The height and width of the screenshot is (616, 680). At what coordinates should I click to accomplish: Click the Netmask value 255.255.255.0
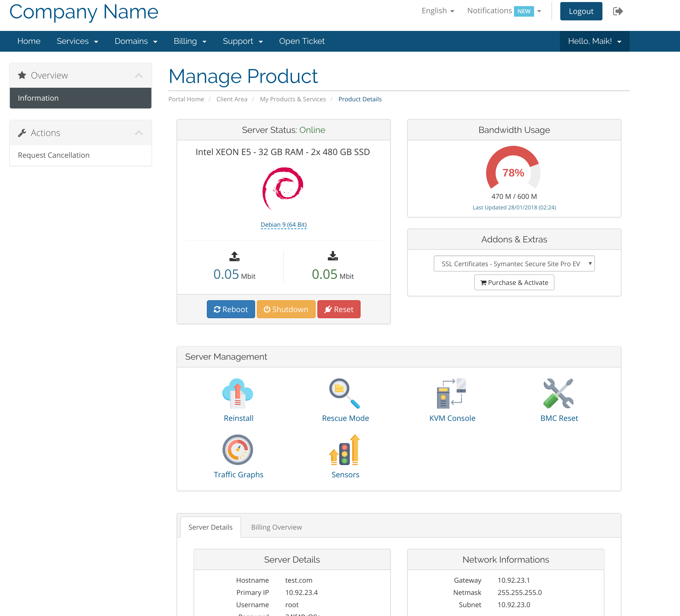click(x=519, y=592)
